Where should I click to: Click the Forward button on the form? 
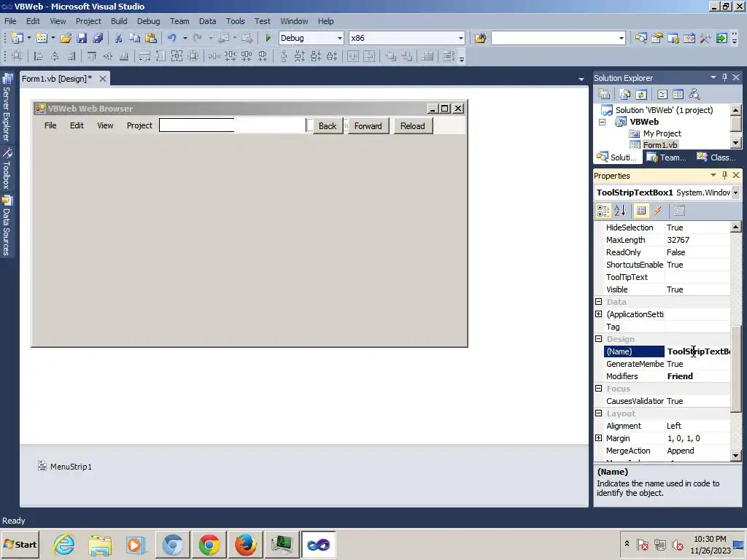click(x=368, y=125)
